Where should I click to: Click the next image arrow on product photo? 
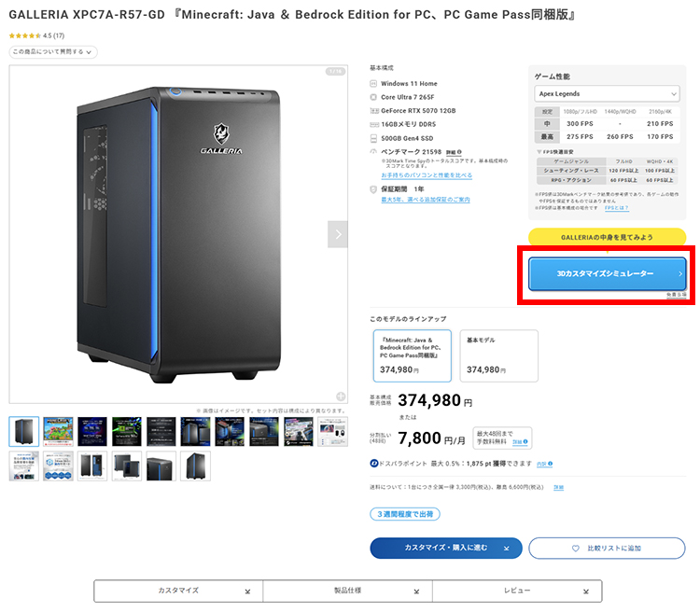(338, 234)
